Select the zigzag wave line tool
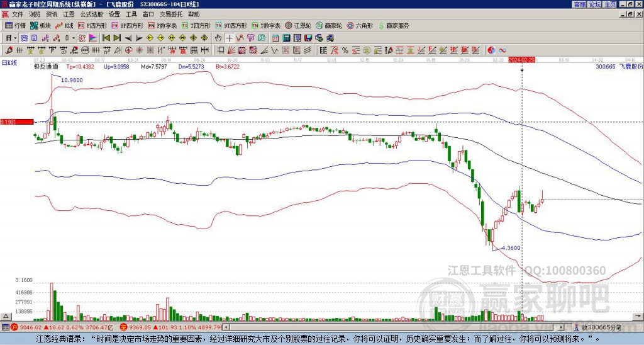644x345 pixels. point(275,50)
